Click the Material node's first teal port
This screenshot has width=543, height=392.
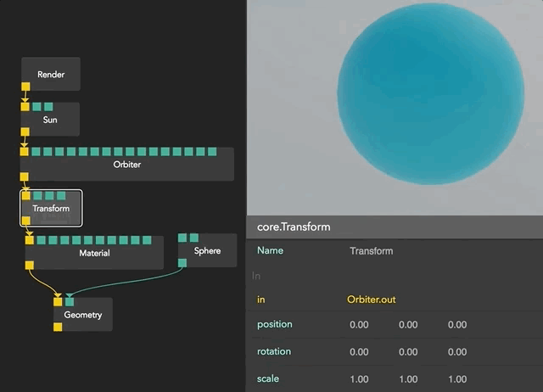(x=42, y=240)
